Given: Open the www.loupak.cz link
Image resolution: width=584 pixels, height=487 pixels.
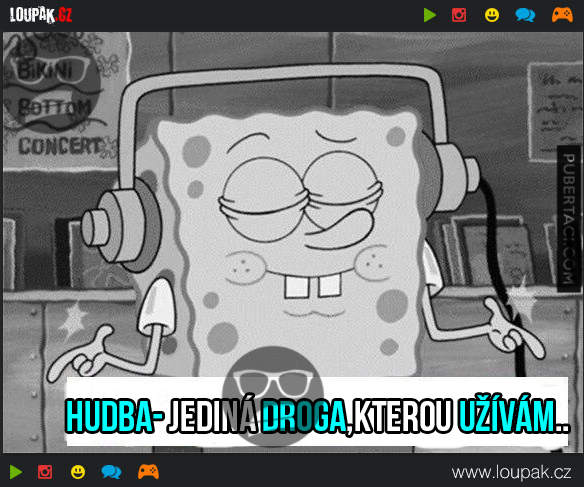Looking at the screenshot, I should [x=511, y=472].
